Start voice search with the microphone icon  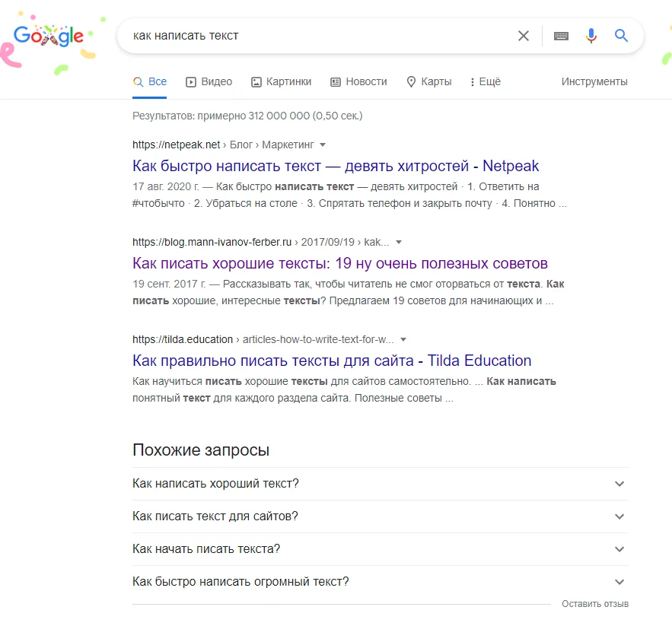[x=591, y=36]
